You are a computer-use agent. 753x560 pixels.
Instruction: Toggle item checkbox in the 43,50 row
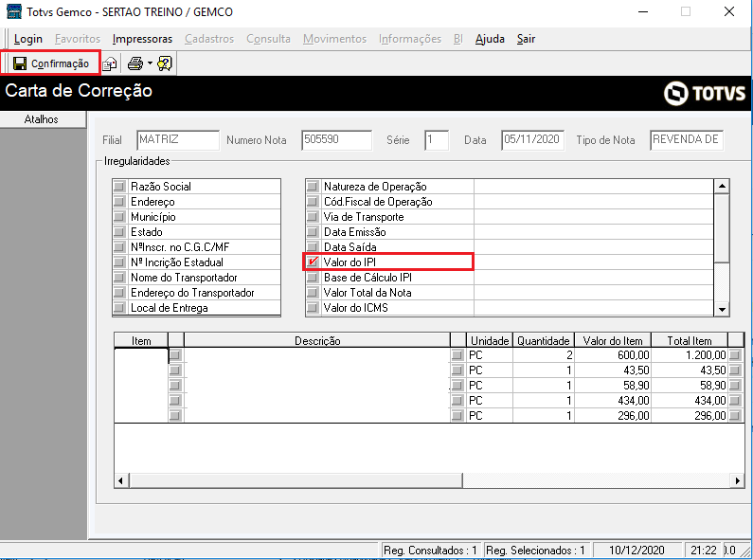175,370
